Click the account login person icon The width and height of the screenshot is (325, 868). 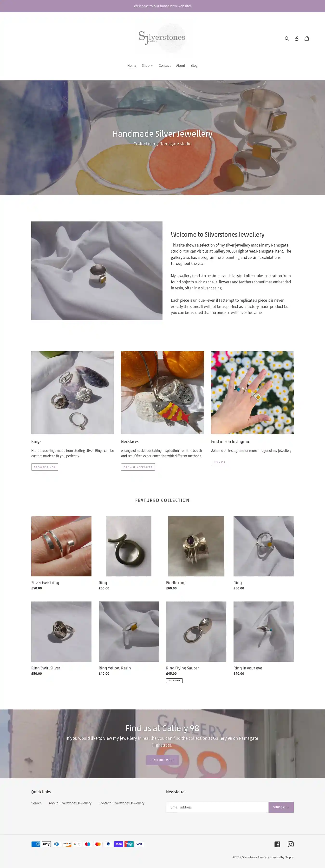(x=296, y=38)
